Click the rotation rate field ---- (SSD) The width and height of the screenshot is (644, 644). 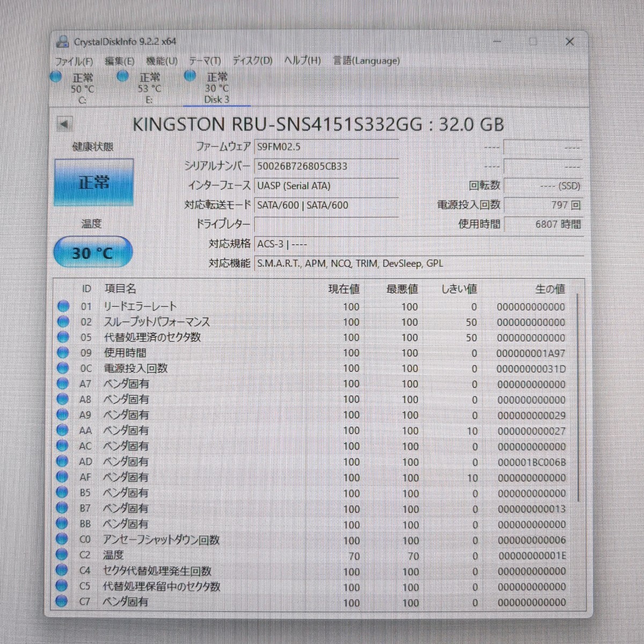[543, 186]
